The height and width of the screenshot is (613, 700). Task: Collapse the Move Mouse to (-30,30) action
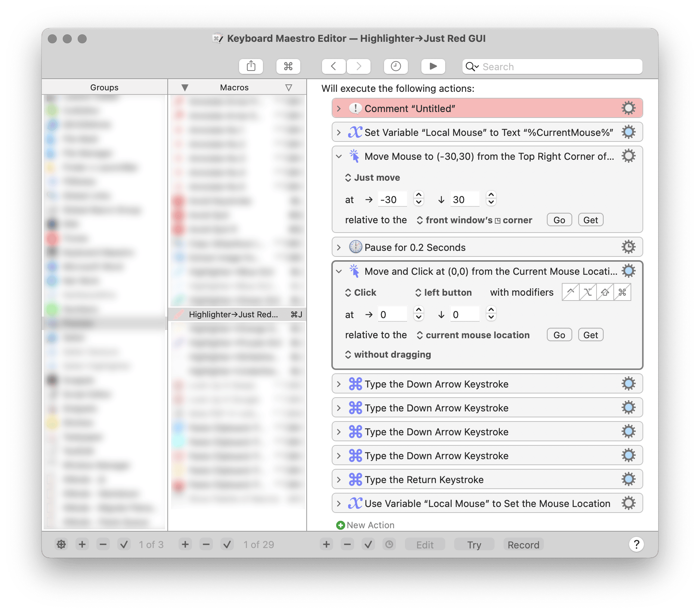tap(339, 156)
